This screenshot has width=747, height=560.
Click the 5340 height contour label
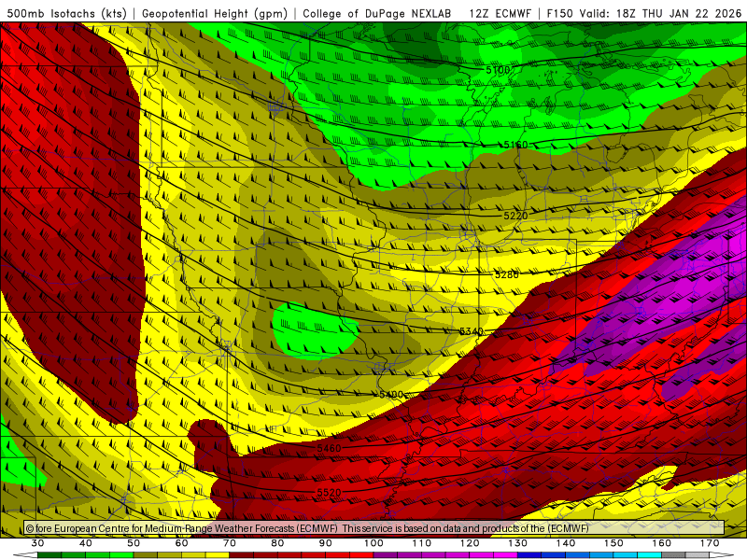(x=472, y=331)
